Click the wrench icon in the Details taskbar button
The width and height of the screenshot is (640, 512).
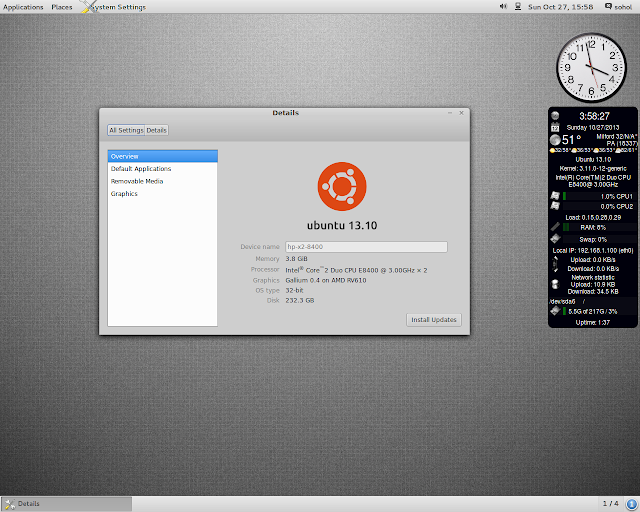10,504
